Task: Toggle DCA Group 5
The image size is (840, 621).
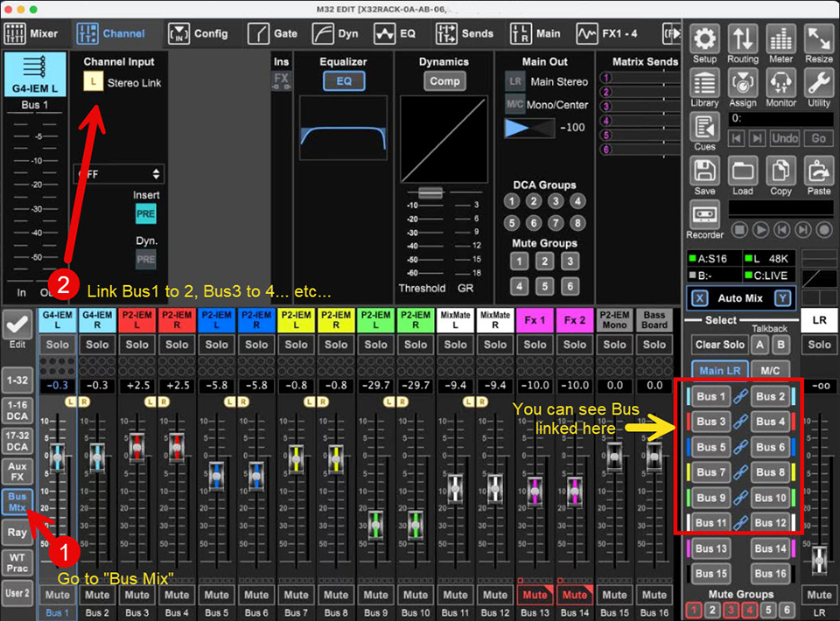Action: (512, 223)
